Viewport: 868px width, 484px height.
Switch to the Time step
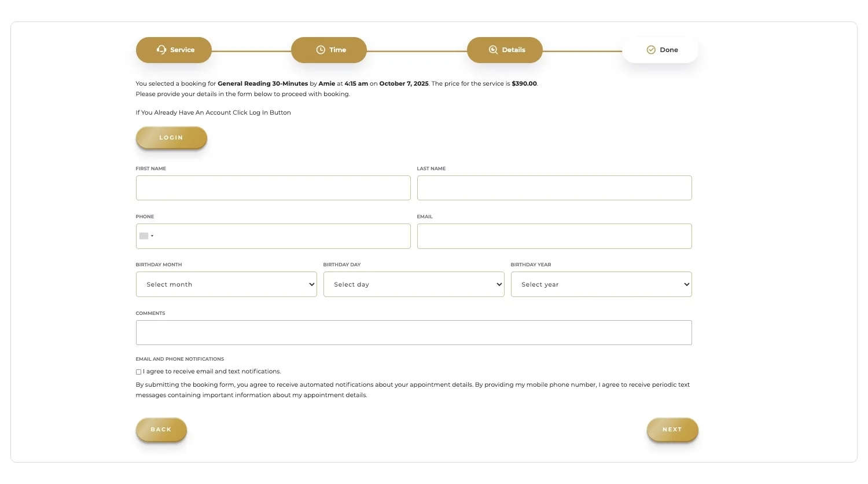[x=329, y=50]
